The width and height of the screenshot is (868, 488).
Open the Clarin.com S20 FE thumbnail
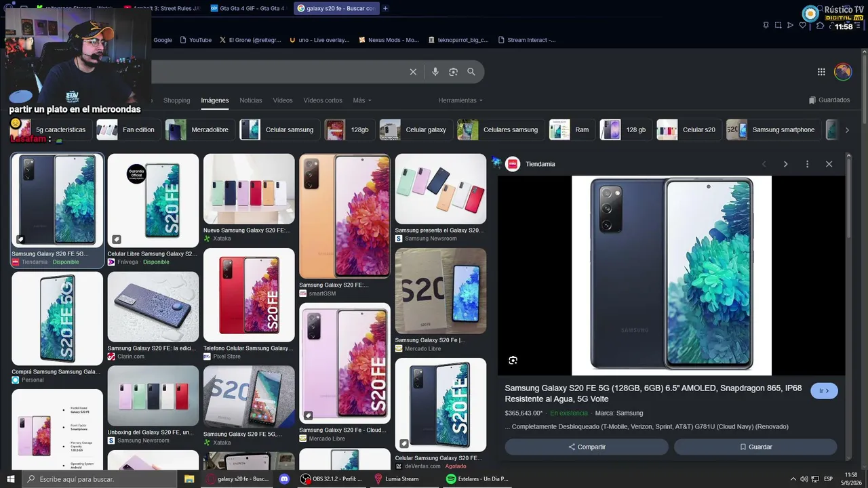(x=153, y=307)
